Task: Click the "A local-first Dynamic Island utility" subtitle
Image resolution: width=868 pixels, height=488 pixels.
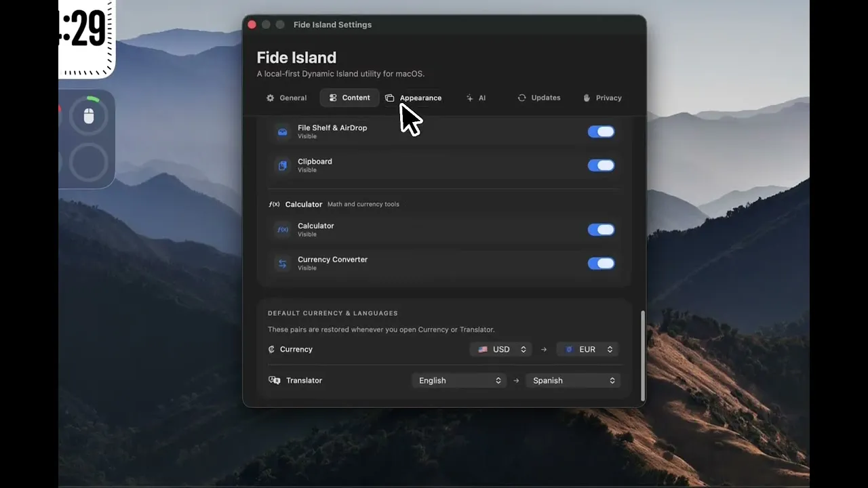Action: pyautogui.click(x=340, y=74)
